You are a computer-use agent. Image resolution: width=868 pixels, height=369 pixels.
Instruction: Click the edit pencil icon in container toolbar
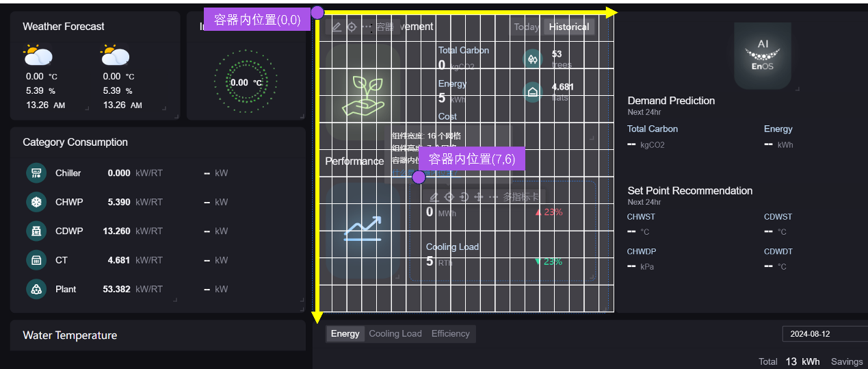(x=337, y=27)
